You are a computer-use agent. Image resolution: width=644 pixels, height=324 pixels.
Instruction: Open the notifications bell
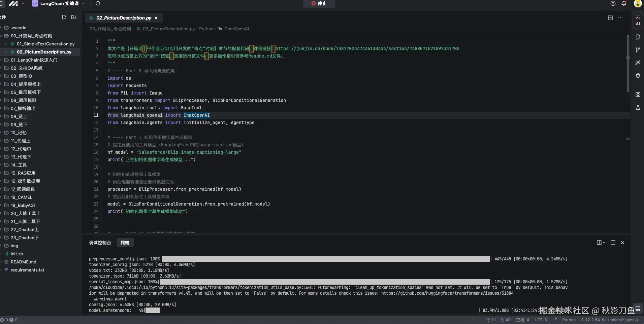tap(624, 3)
